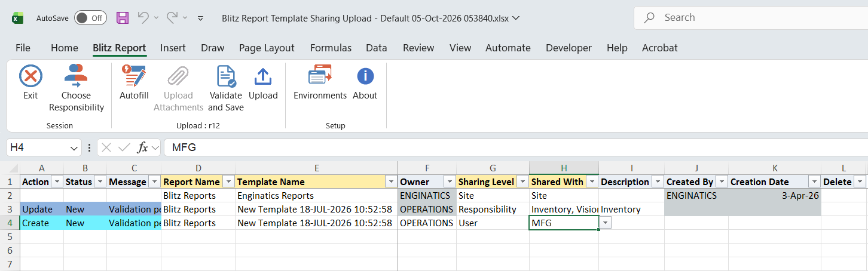Expand the formula bar chevron

155,147
